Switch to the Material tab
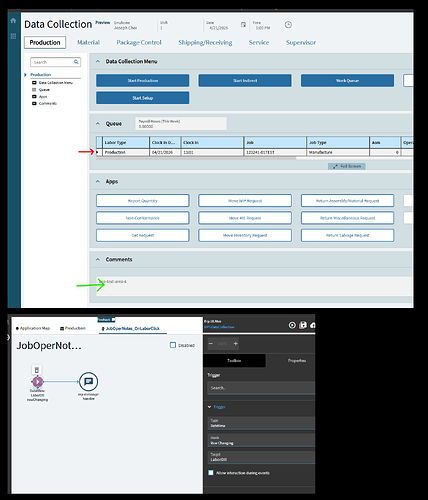The image size is (428, 500). tap(88, 42)
